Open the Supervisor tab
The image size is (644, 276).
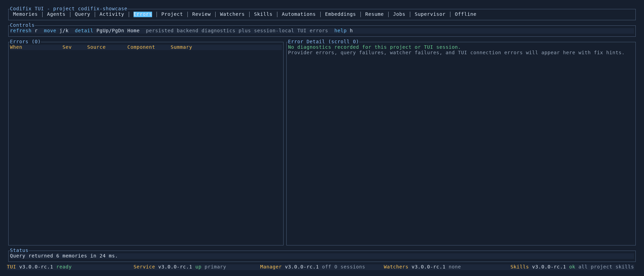pos(430,14)
